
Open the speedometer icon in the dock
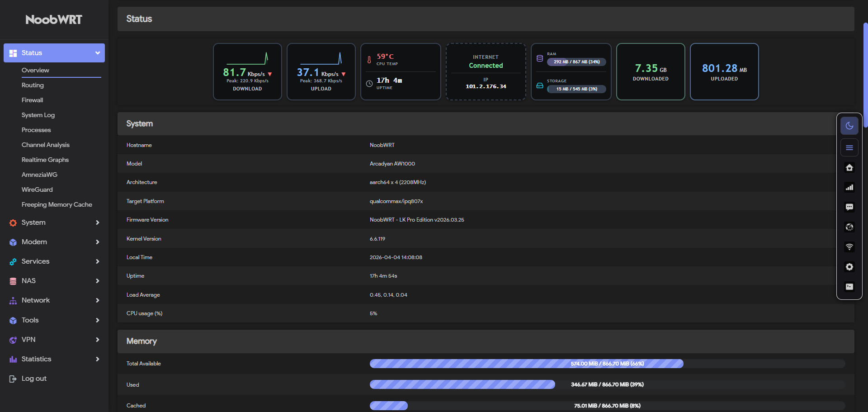tap(849, 227)
